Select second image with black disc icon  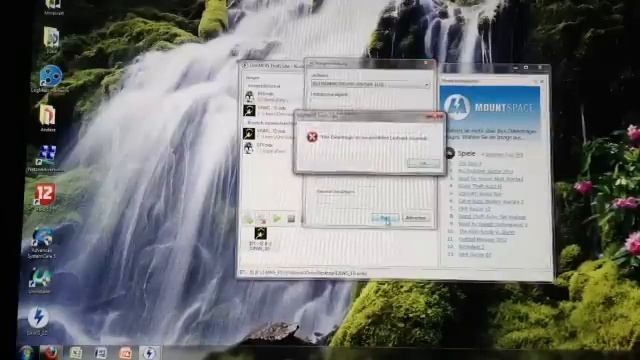266,110
